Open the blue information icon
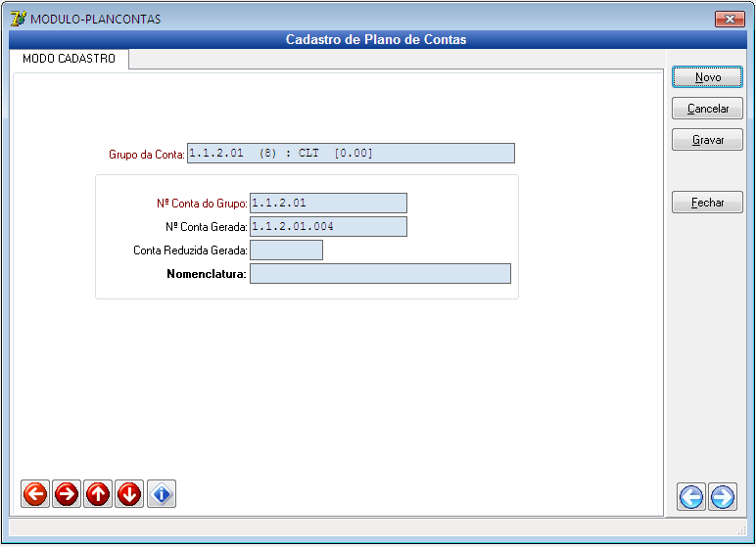 click(162, 495)
